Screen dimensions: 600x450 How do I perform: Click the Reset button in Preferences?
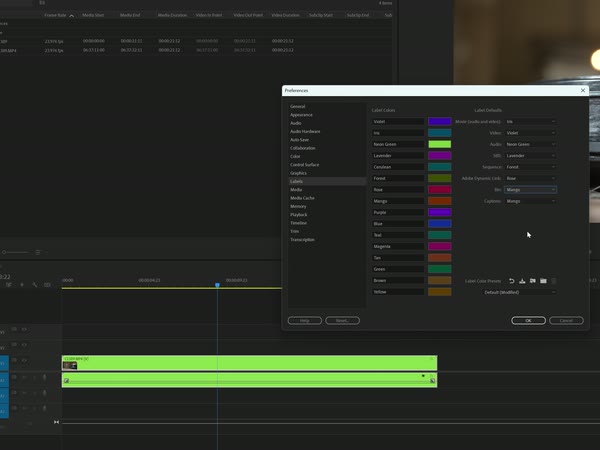[x=342, y=321]
